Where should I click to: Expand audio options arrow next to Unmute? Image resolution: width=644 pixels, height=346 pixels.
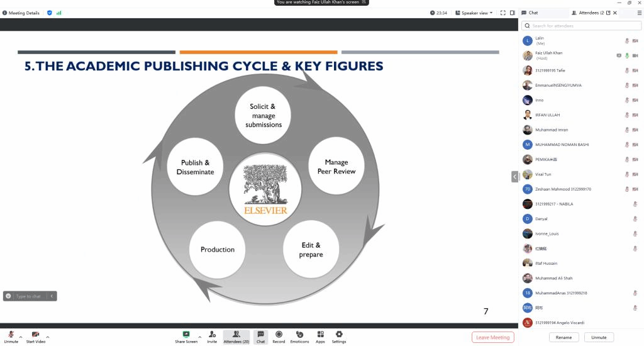pos(21,337)
